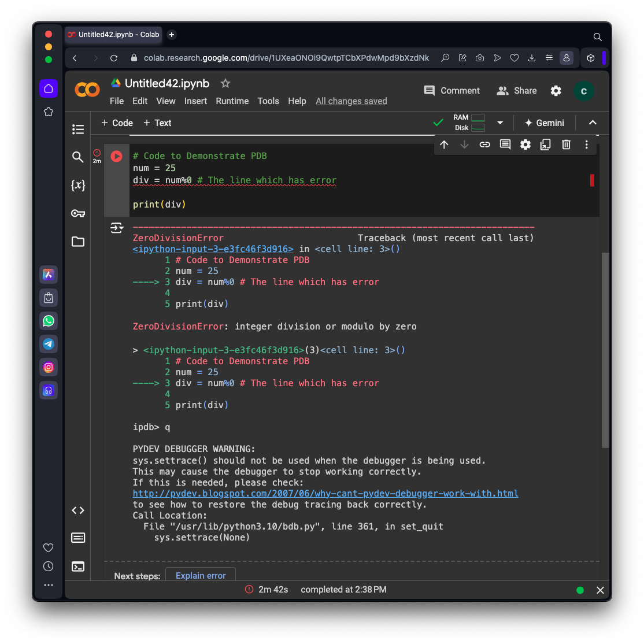Open Tools menu
This screenshot has width=644, height=644.
(268, 101)
